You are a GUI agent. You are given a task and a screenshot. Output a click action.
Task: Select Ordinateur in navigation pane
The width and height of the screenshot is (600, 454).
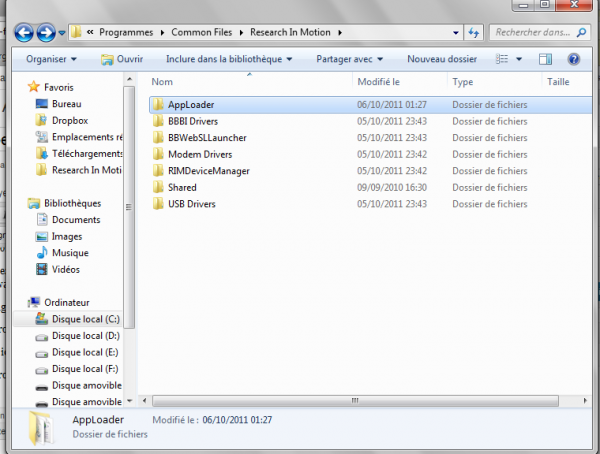click(x=67, y=302)
